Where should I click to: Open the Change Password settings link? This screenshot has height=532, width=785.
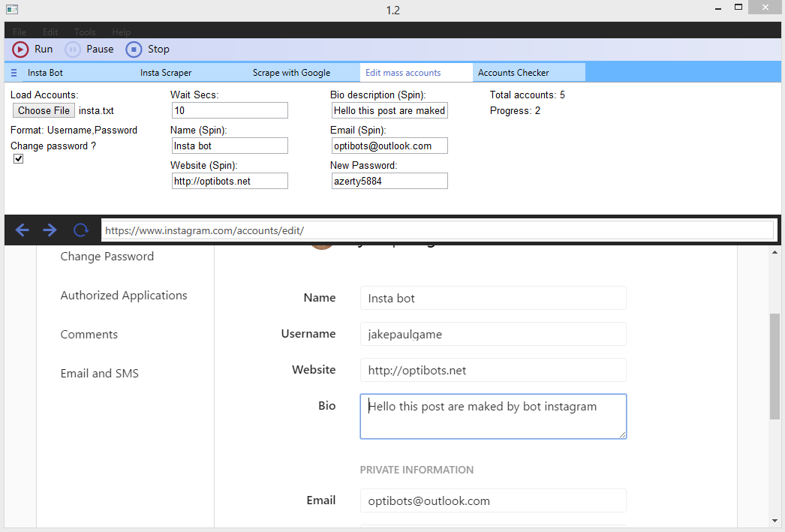pyautogui.click(x=107, y=256)
